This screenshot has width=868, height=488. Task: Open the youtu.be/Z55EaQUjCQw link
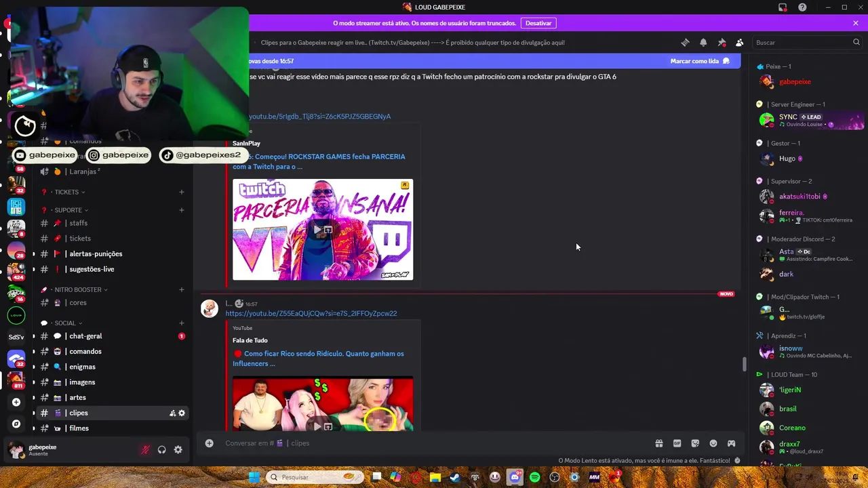(311, 314)
